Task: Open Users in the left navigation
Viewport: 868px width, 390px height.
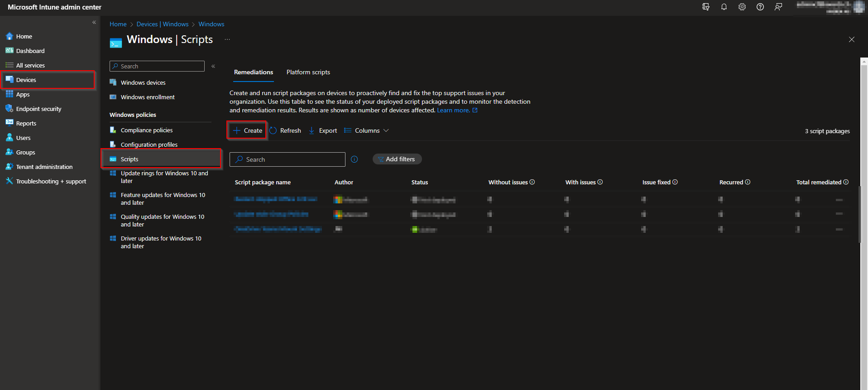Action: (x=24, y=138)
